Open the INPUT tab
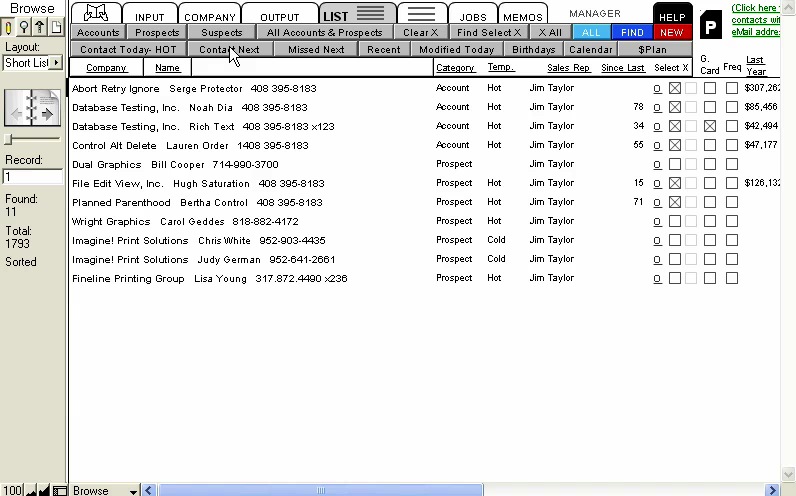796x496 pixels. [x=150, y=14]
